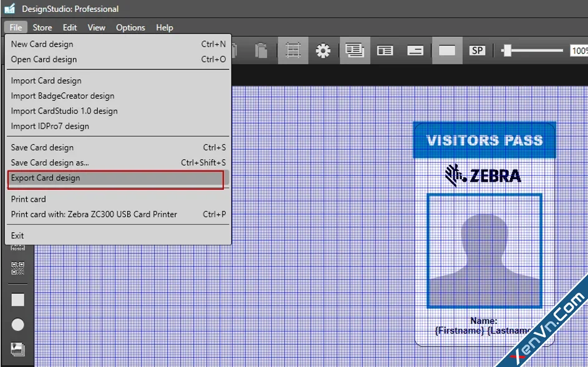Viewport: 588px width, 367px height.
Task: Click the Paste clipboard icon
Action: click(261, 51)
